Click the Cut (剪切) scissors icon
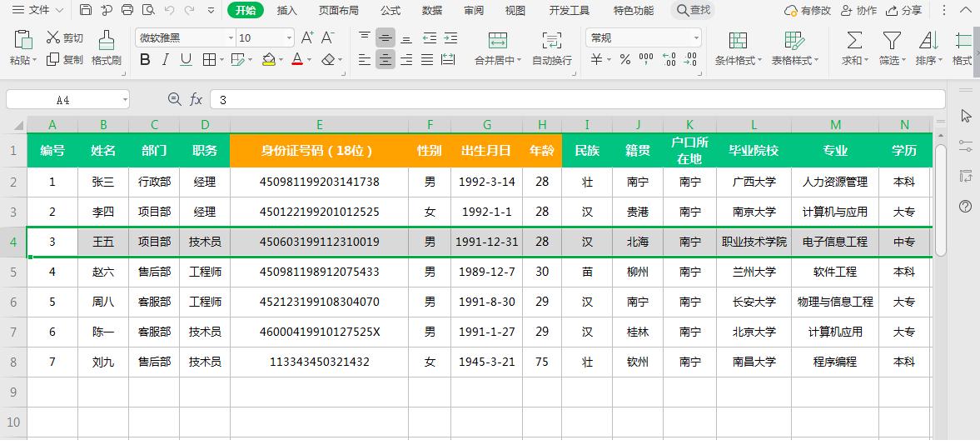The image size is (980, 445). [x=54, y=37]
